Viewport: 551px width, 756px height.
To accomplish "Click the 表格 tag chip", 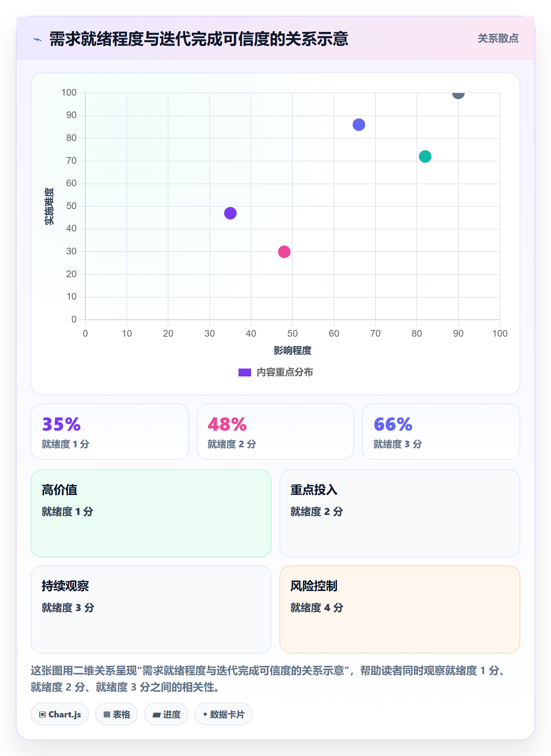I will click(116, 714).
